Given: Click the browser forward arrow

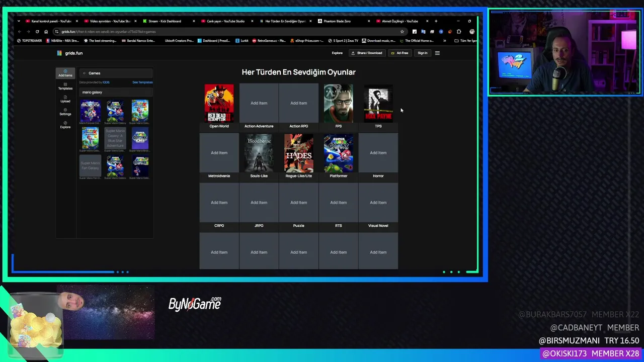Looking at the screenshot, I should coord(28,32).
